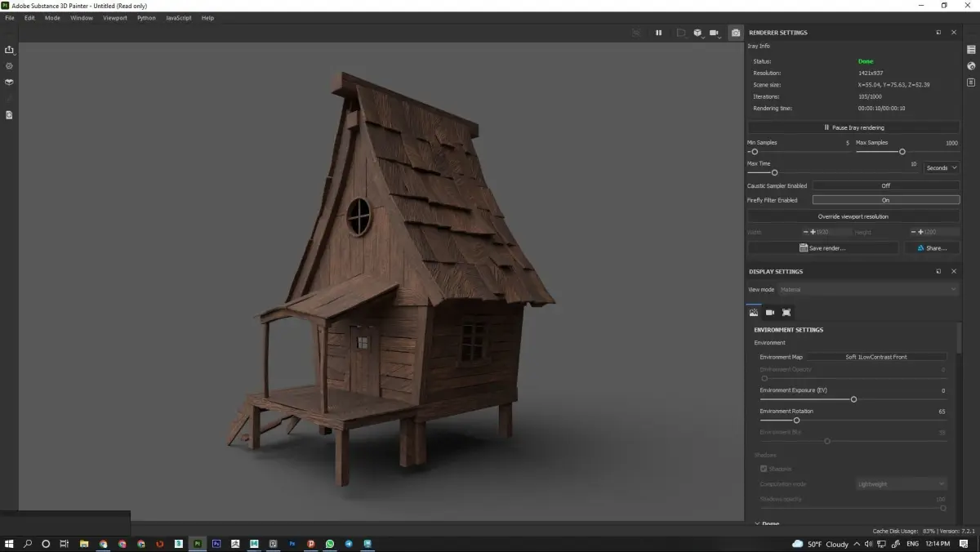
Task: Click the Iterations value 105/1000
Action: coord(870,96)
